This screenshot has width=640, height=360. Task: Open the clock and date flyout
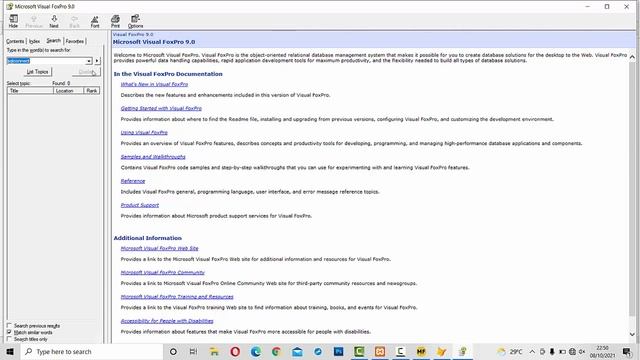tap(602, 351)
